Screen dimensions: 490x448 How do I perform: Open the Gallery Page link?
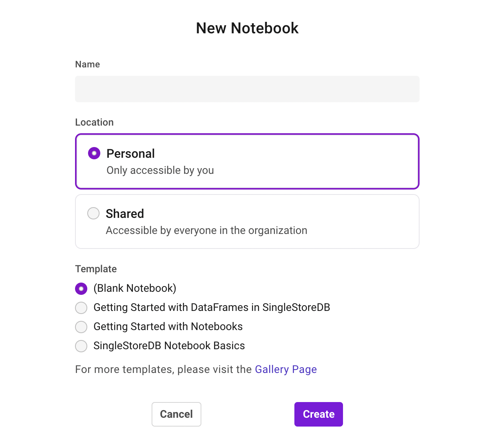[286, 369]
